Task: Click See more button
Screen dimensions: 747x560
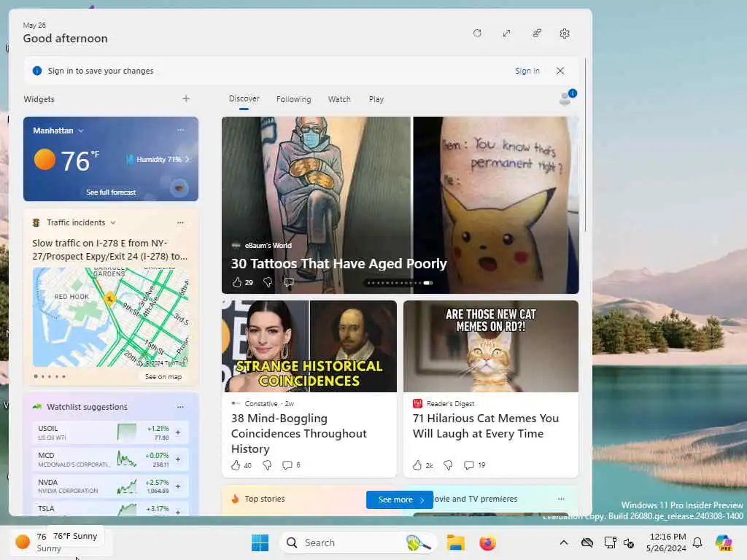Action: (x=399, y=499)
